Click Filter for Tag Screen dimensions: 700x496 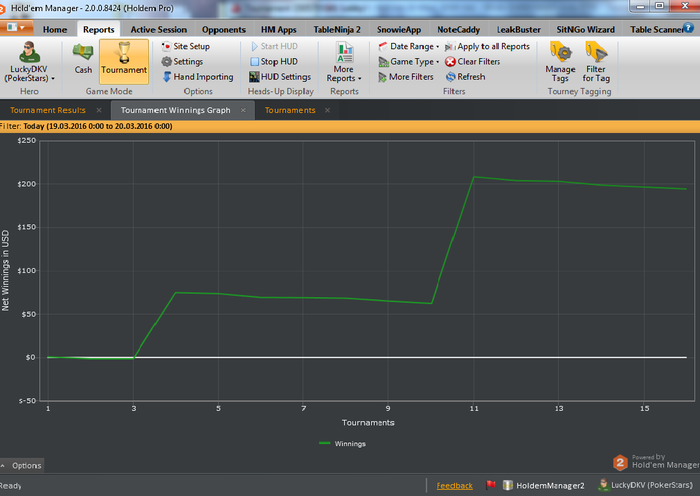pos(596,63)
